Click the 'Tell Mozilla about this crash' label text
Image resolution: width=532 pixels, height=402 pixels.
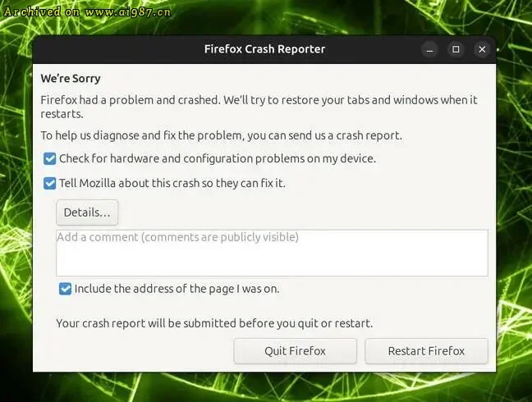coord(172,183)
